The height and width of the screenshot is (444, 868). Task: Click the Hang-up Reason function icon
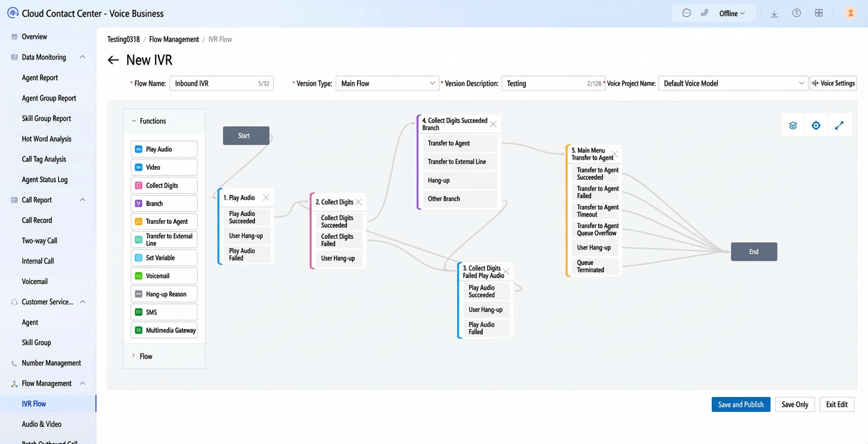(x=139, y=294)
